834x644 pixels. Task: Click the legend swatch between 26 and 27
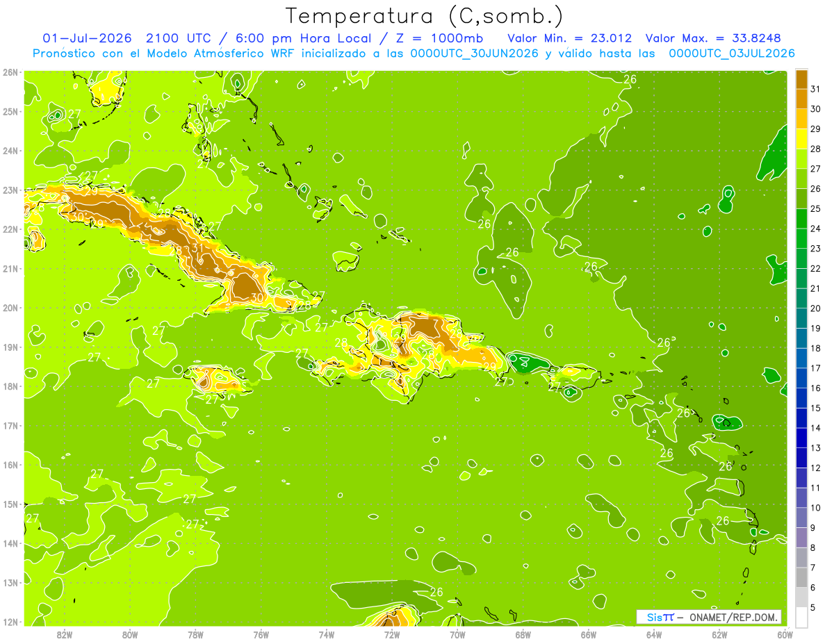(801, 179)
